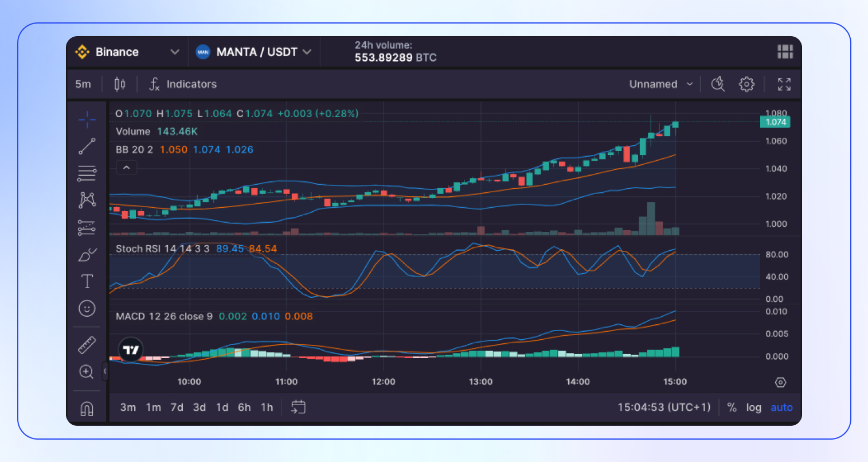Select the measure ruler tool

click(x=87, y=345)
